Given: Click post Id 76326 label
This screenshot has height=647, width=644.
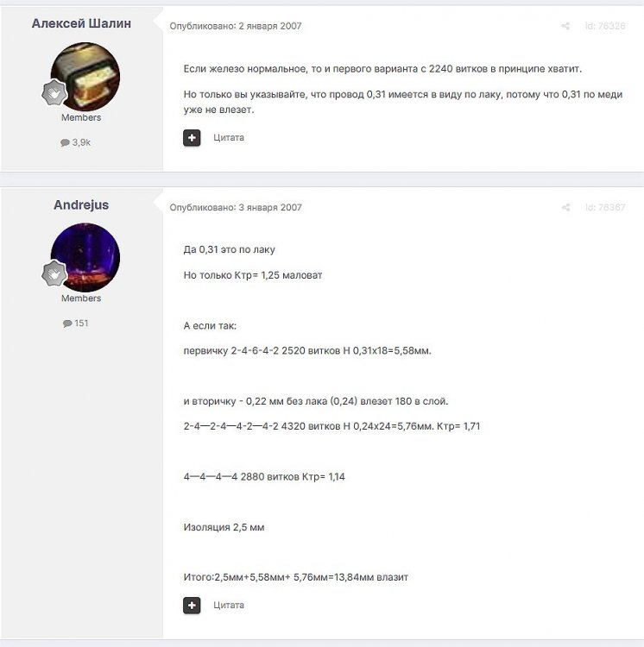Looking at the screenshot, I should point(605,26).
